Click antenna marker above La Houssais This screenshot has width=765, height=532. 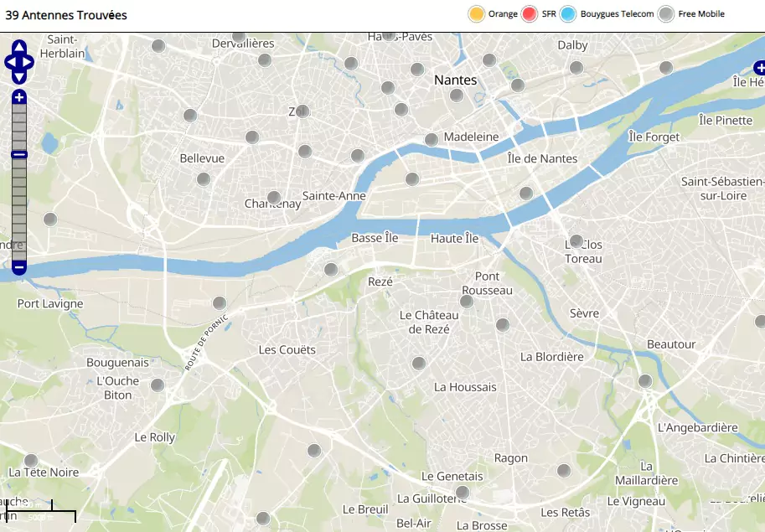coord(419,363)
